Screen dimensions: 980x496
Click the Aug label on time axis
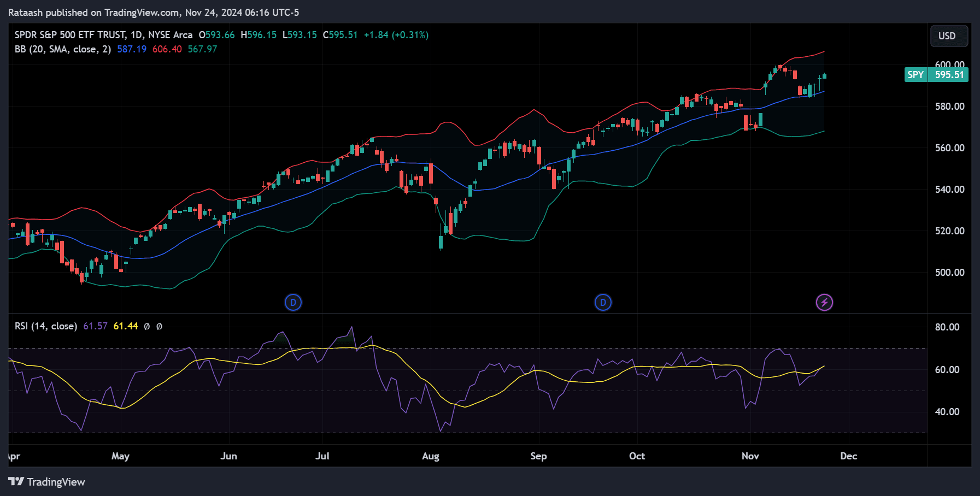click(x=431, y=456)
